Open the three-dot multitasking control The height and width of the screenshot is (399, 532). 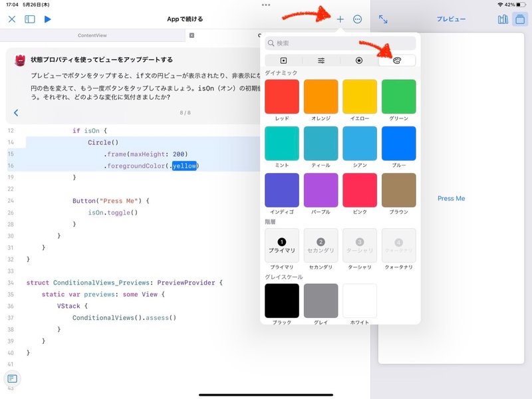tap(266, 5)
